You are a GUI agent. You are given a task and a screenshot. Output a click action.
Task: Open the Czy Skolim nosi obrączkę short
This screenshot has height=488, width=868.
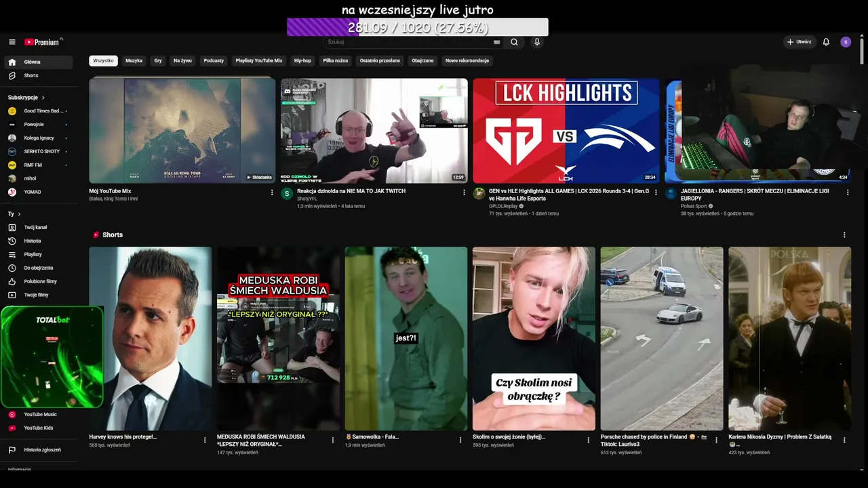[534, 339]
